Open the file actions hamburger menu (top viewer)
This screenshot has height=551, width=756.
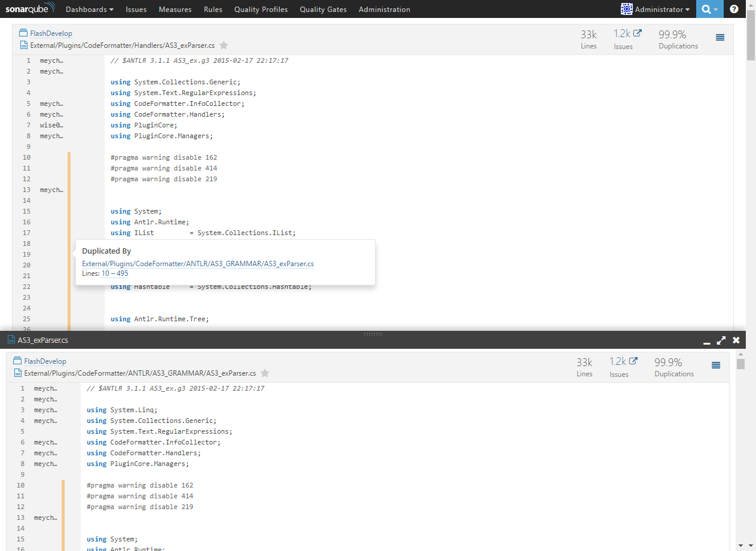tap(720, 38)
